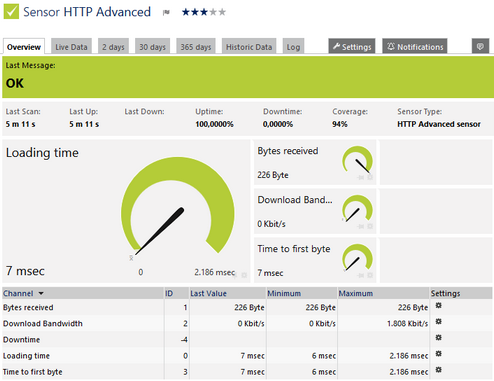Open the Live Data tab
The width and height of the screenshot is (494, 381).
[71, 47]
